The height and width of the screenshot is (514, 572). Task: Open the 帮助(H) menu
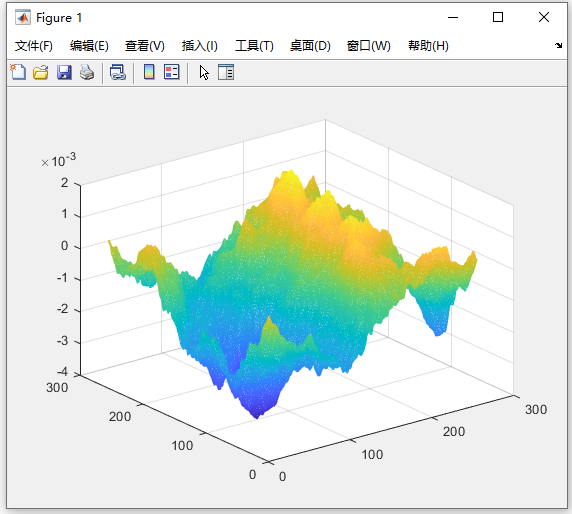point(428,46)
